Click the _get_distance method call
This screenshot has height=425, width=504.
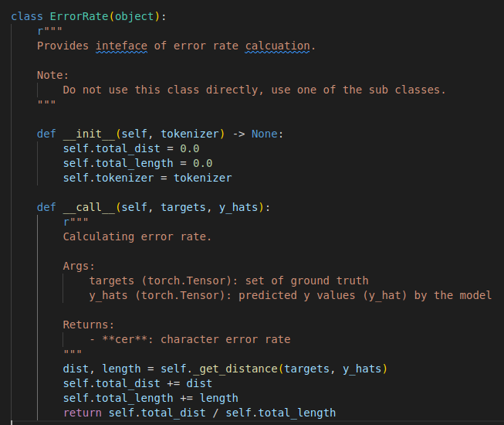(235, 369)
